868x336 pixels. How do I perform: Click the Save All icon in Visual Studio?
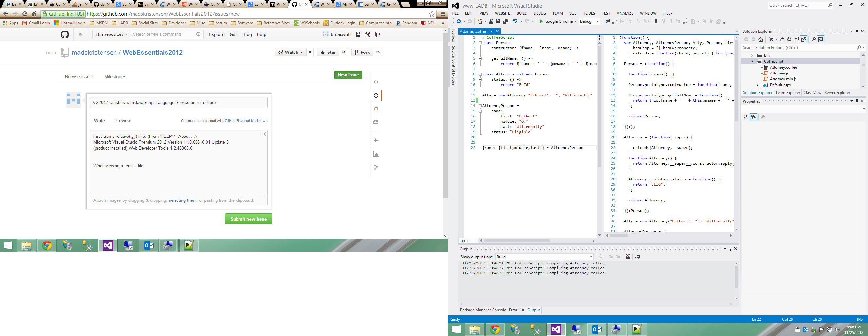(506, 22)
